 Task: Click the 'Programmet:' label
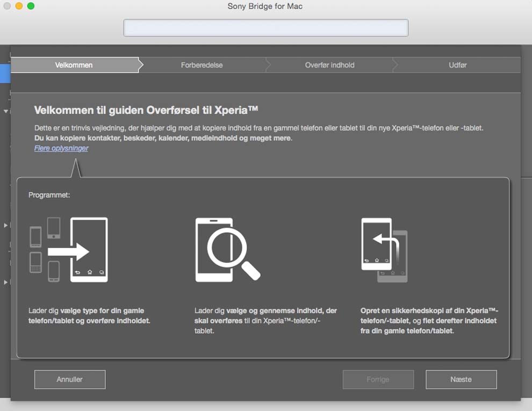pos(49,195)
